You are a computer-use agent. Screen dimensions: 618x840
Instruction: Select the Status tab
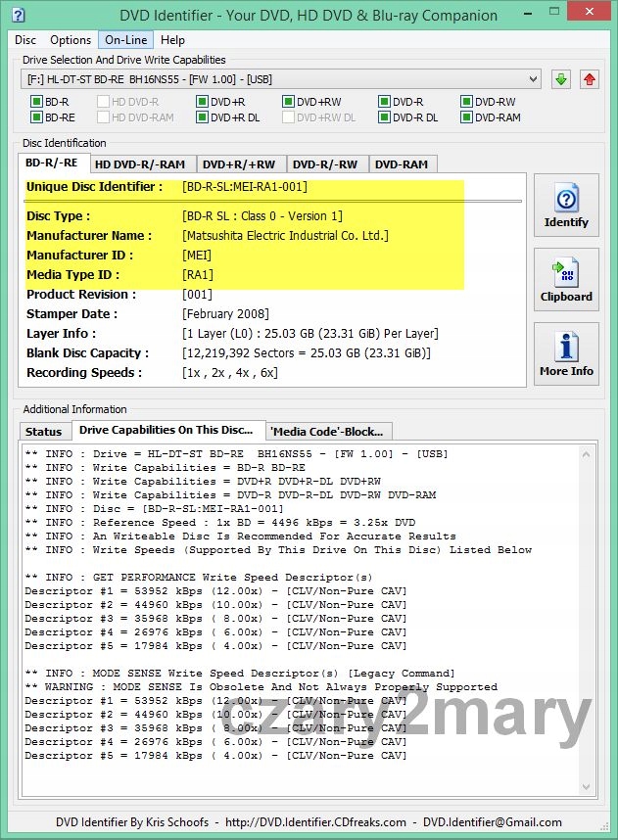[x=43, y=432]
